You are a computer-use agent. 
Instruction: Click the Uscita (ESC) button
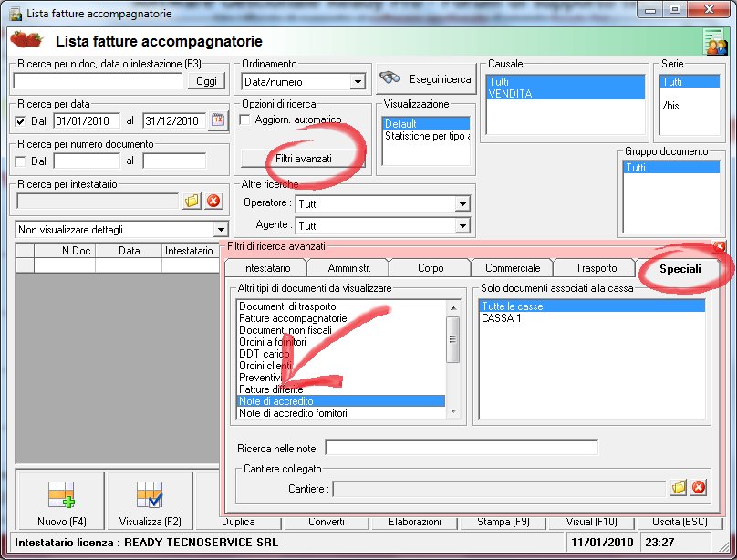click(x=680, y=522)
